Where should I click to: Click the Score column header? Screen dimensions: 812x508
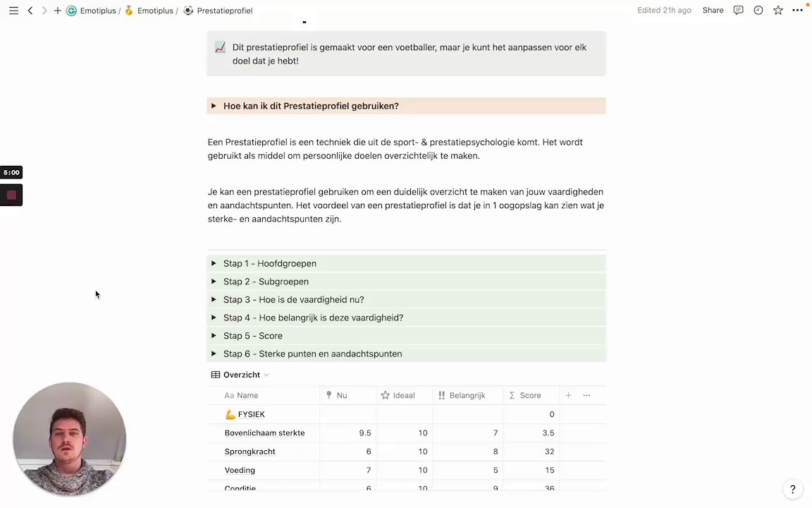click(x=530, y=395)
